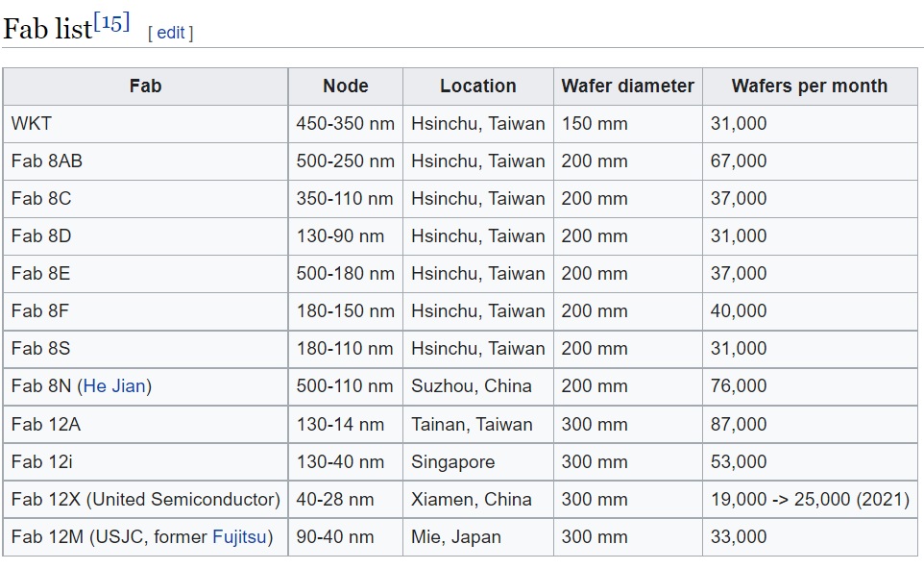Click the 87,000 wafers value
924x569 pixels.
click(x=739, y=425)
